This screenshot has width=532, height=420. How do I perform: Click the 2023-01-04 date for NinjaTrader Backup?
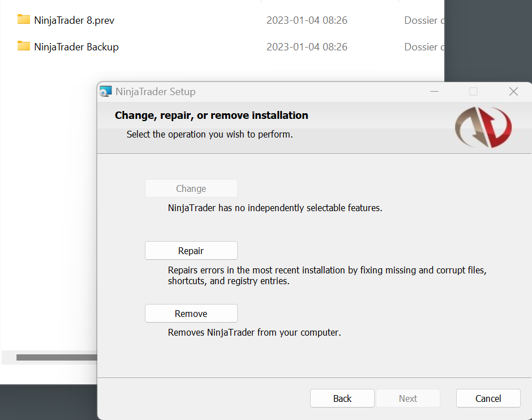[x=307, y=46]
